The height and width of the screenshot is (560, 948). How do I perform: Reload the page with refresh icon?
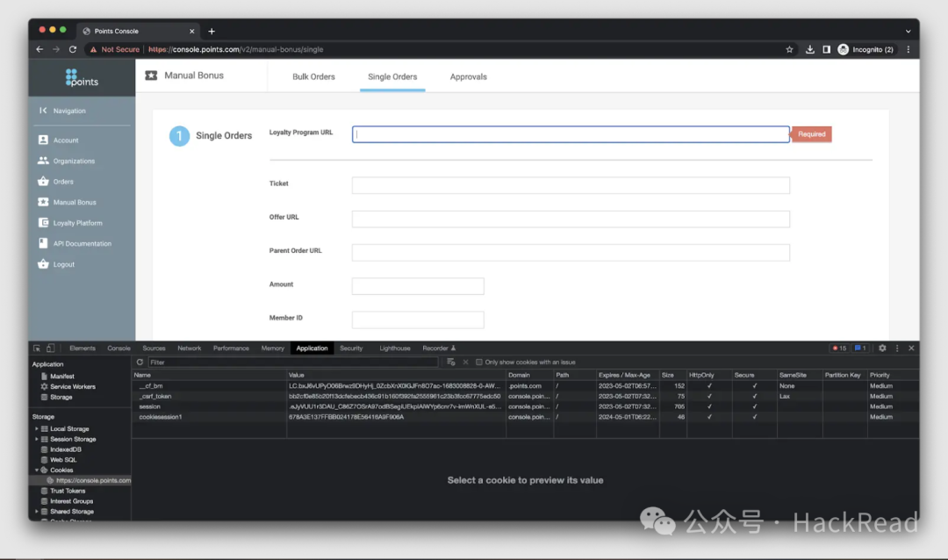(x=73, y=49)
